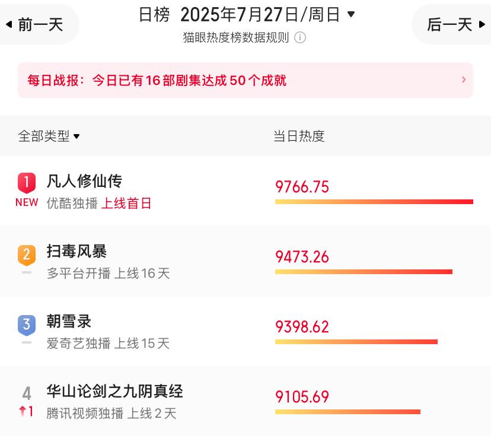The image size is (491, 448).
Task: Click the red rank 1 badge
Action: (27, 183)
